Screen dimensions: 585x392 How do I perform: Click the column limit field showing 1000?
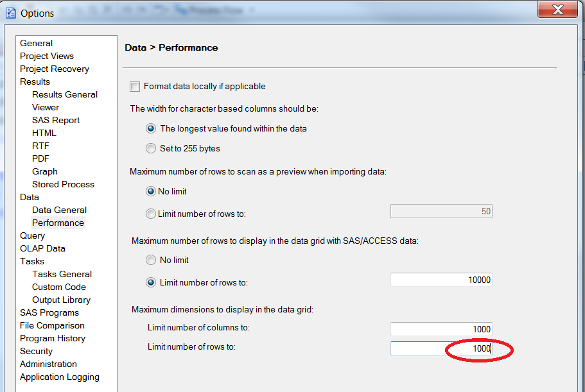[x=441, y=329]
